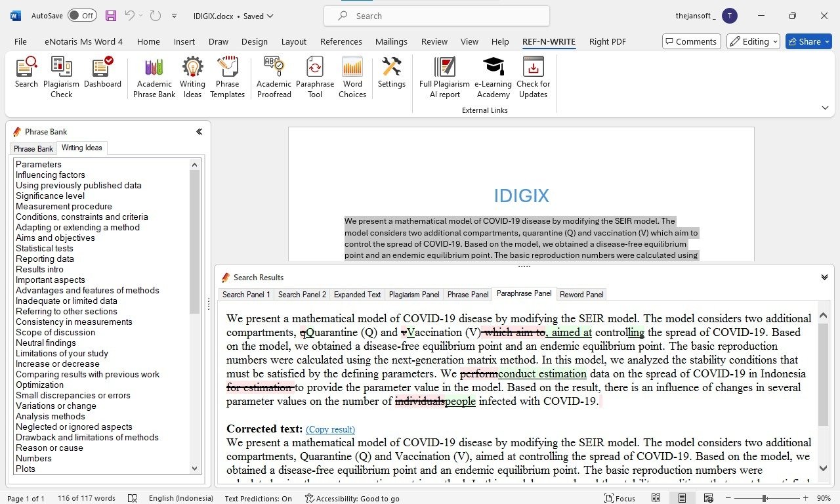Viewport: 840px width, 504px height.
Task: Click Check for Updates icon
Action: click(x=533, y=77)
